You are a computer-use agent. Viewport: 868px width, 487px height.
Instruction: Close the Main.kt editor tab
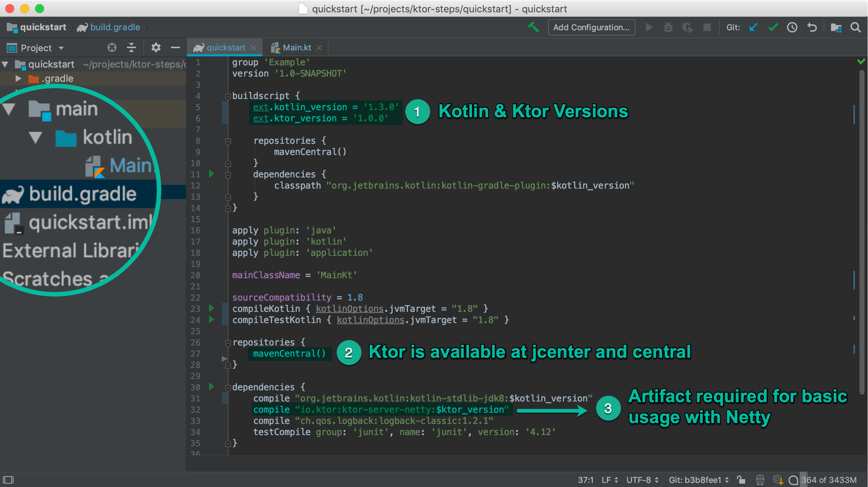click(319, 48)
